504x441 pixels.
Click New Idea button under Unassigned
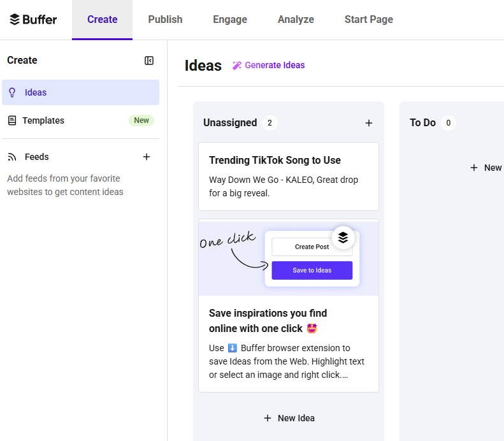289,418
